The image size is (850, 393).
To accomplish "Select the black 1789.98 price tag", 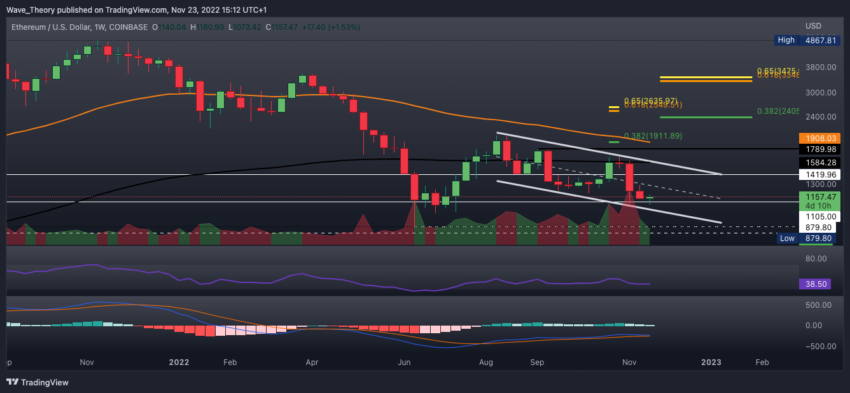I will coord(815,149).
